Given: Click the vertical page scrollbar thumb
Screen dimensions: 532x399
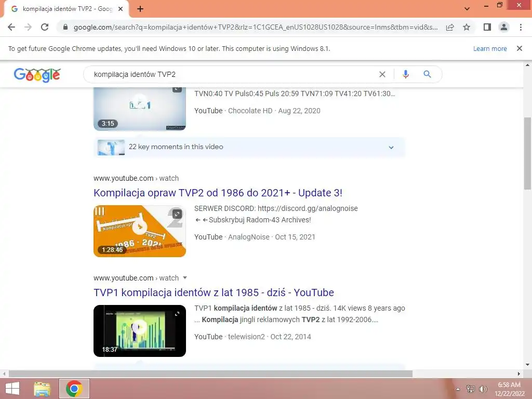Looking at the screenshot, I should point(527,153).
